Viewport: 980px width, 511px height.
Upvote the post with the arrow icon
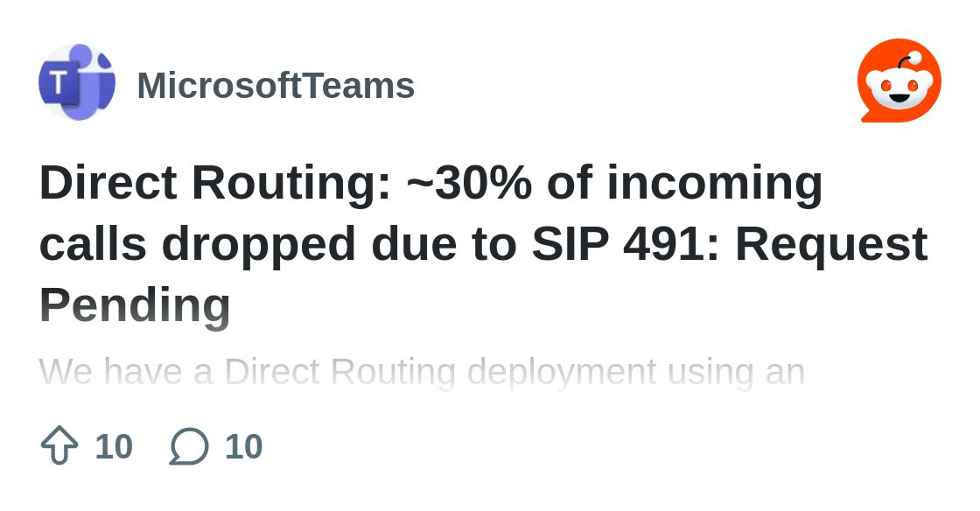tap(59, 445)
